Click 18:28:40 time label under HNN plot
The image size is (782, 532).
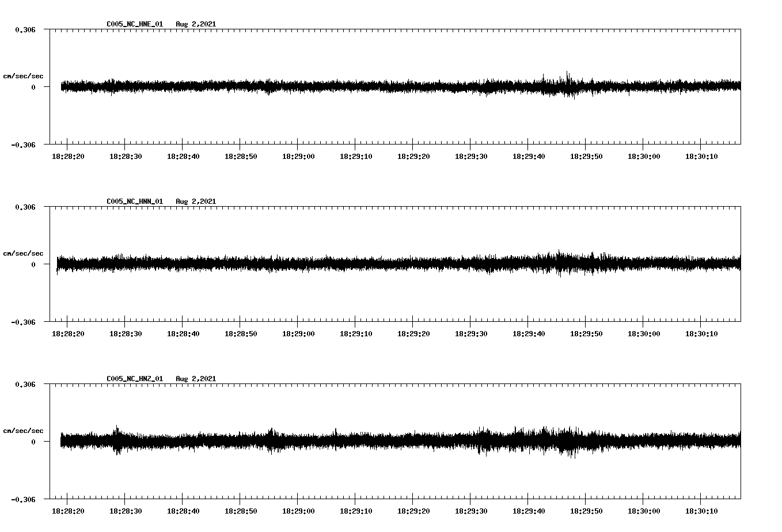point(183,333)
